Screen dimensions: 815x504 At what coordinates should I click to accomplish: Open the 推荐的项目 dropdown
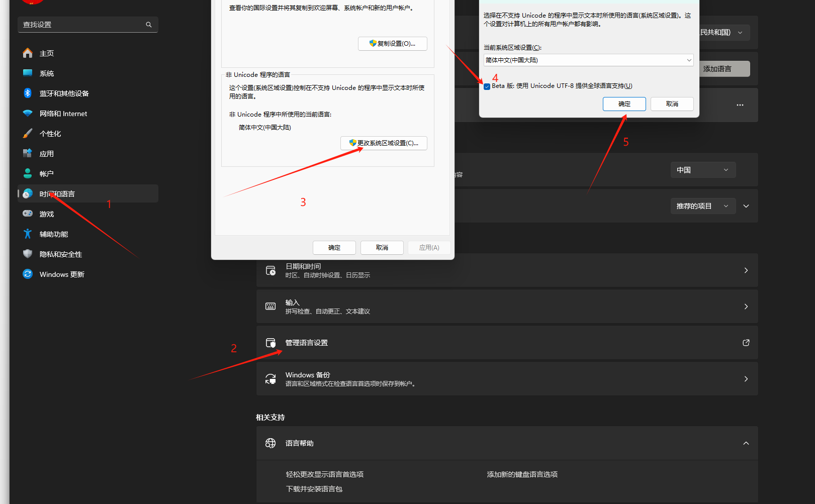point(703,206)
